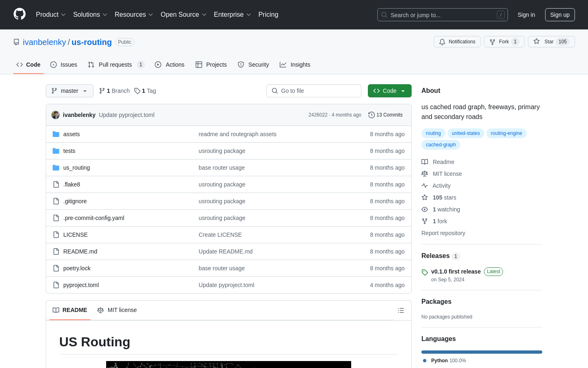Click the watching eye icon in About
This screenshot has width=588, height=368.
[425, 209]
